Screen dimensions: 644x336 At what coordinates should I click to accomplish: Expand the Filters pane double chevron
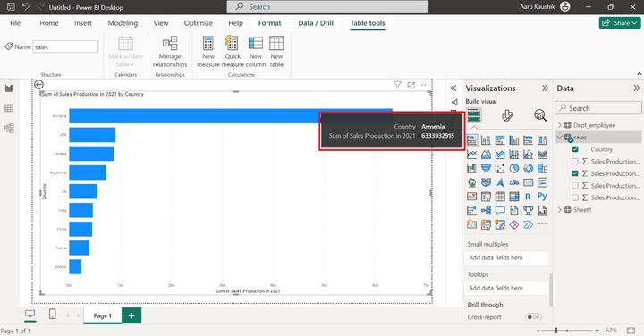point(453,88)
